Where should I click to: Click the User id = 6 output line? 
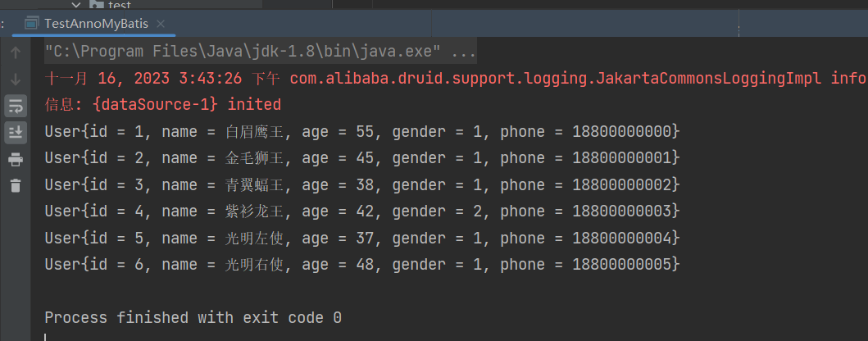point(361,264)
